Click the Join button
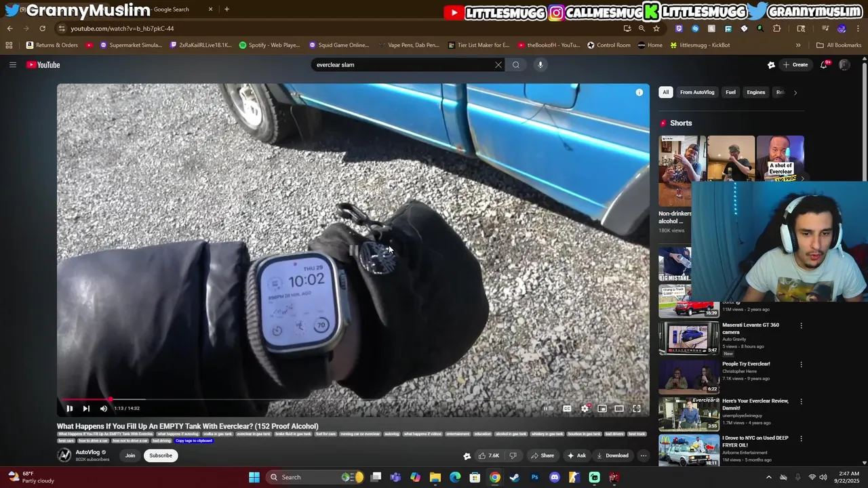The width and height of the screenshot is (868, 488). point(130,455)
